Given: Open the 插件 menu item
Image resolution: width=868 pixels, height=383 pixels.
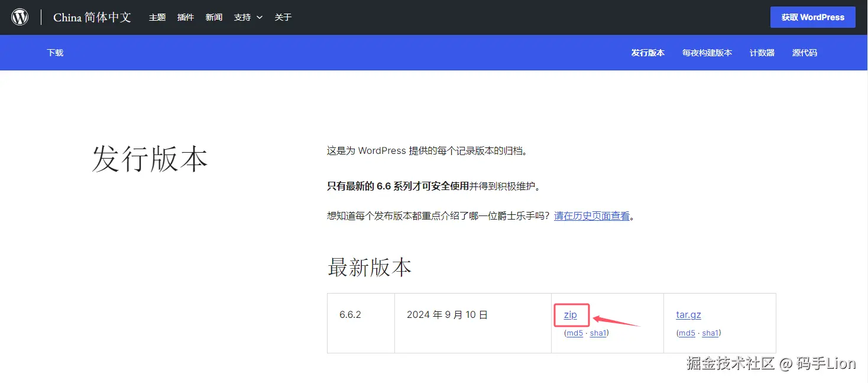Looking at the screenshot, I should point(186,17).
